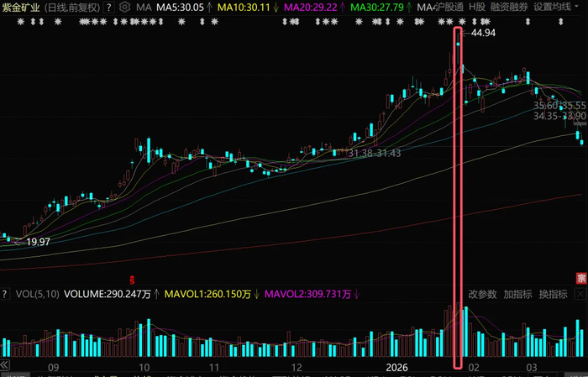The width and height of the screenshot is (588, 377).
Task: Expand the 设置均线 dropdown arrow
Action: [577, 6]
